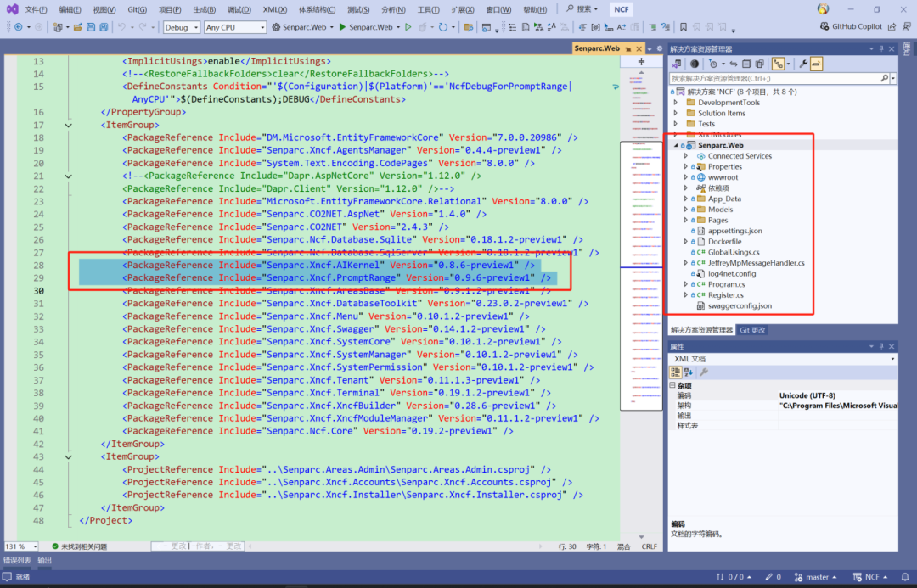Click the Find in Files folder icon

click(x=469, y=27)
